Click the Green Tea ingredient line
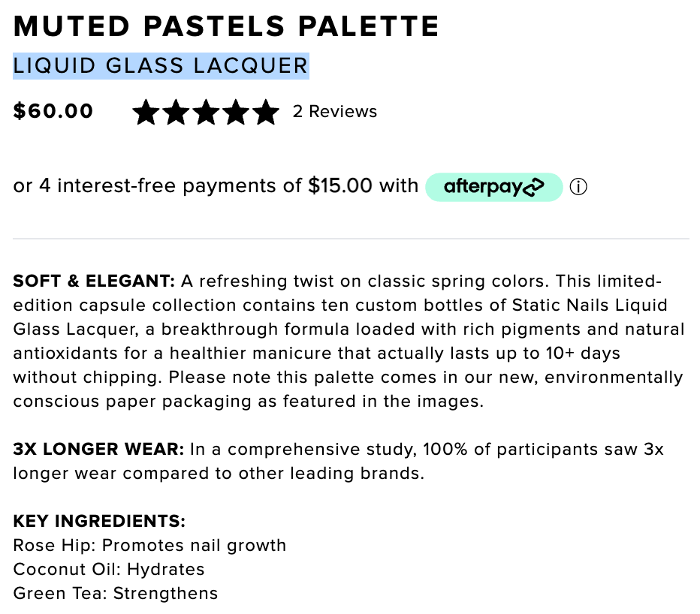700x614 pixels. click(116, 594)
